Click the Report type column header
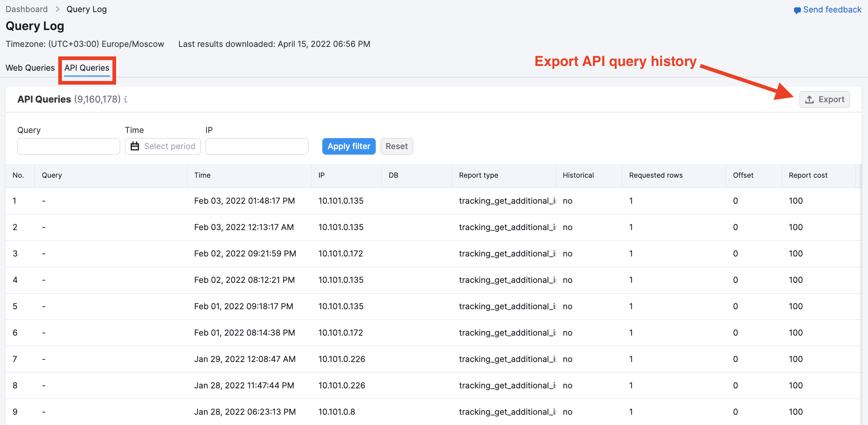This screenshot has width=868, height=425. (x=478, y=175)
